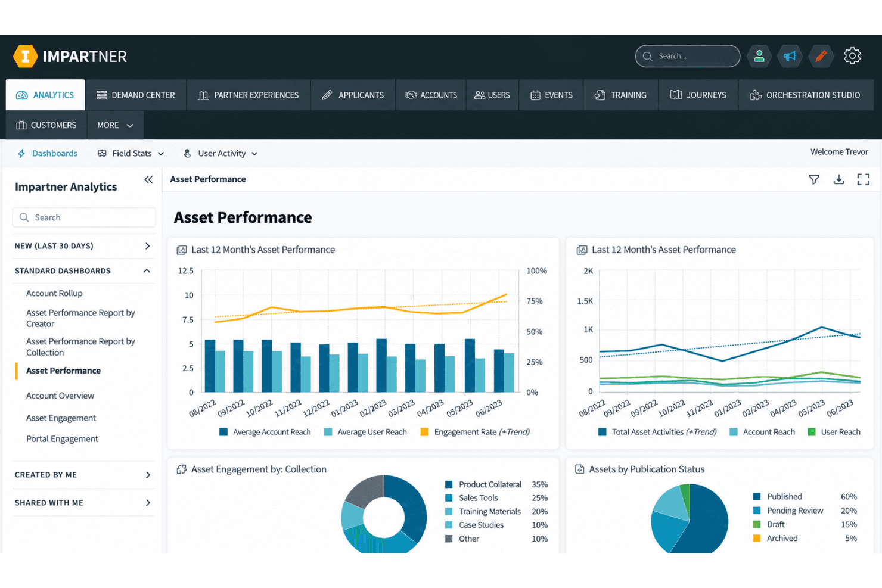
Task: Download the Asset Performance dashboard
Action: pyautogui.click(x=838, y=179)
